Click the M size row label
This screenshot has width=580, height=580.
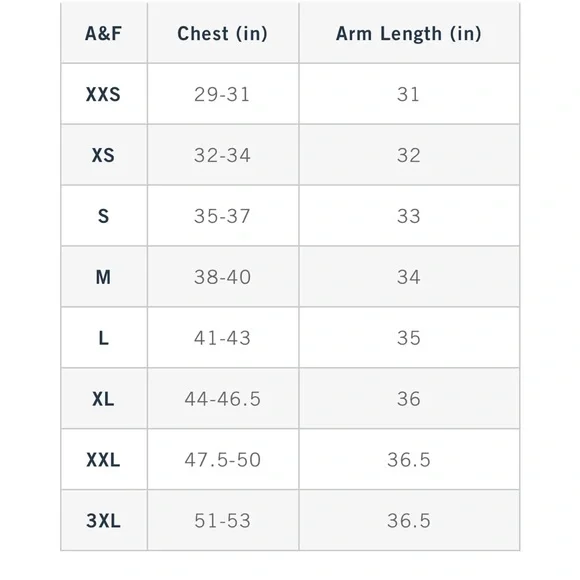coord(103,277)
